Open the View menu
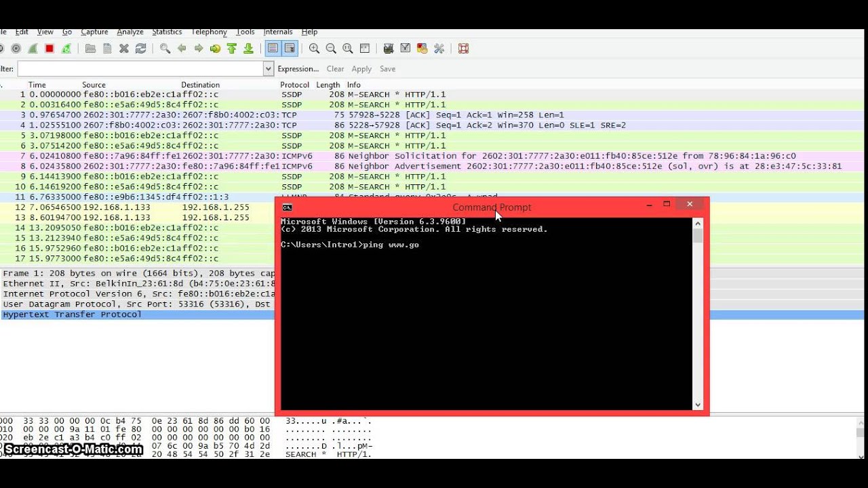 click(x=45, y=32)
